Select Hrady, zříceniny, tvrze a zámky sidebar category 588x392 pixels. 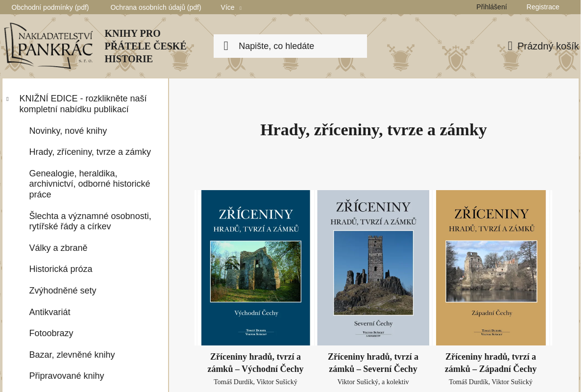[x=90, y=152]
